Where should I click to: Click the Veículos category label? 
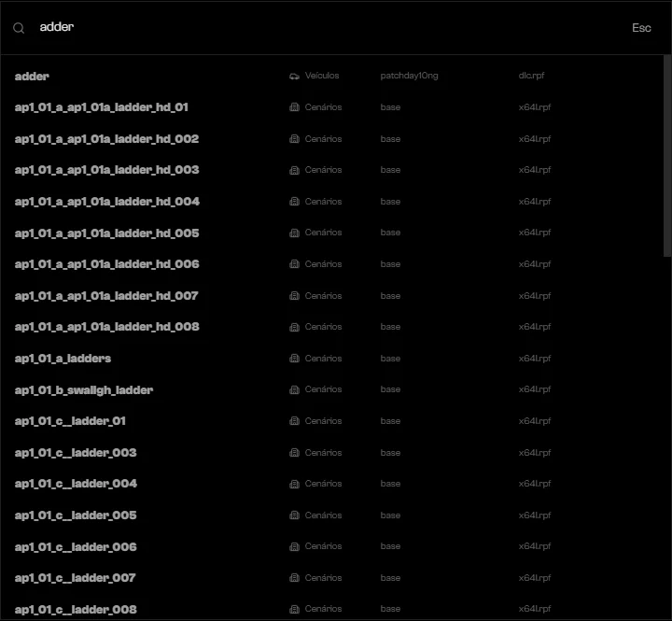point(322,76)
